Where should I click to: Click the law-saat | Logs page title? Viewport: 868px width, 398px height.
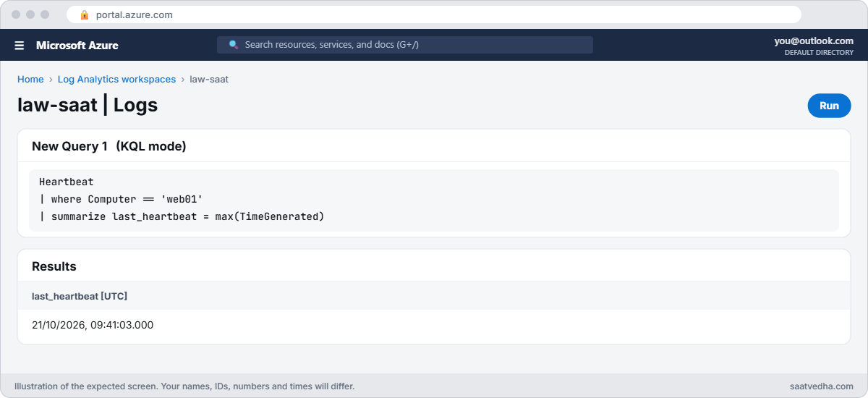tap(88, 105)
